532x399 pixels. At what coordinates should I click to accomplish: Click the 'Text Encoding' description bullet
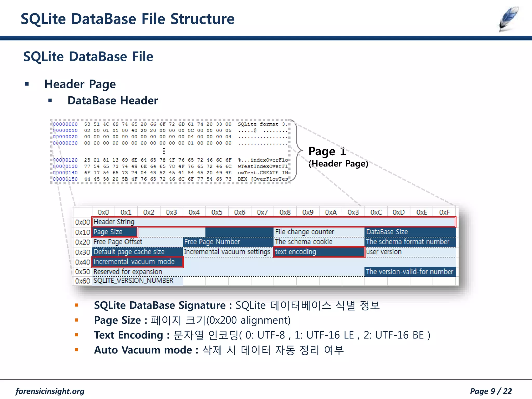[x=262, y=335]
